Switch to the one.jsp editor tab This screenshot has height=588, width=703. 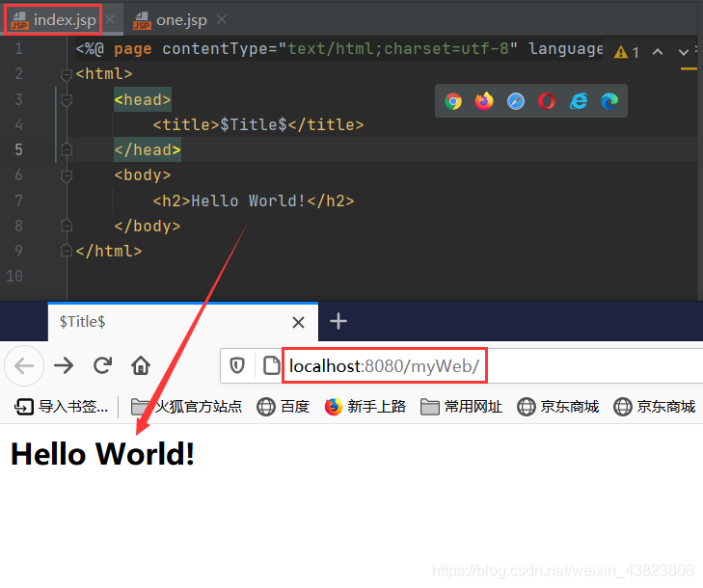(171, 20)
